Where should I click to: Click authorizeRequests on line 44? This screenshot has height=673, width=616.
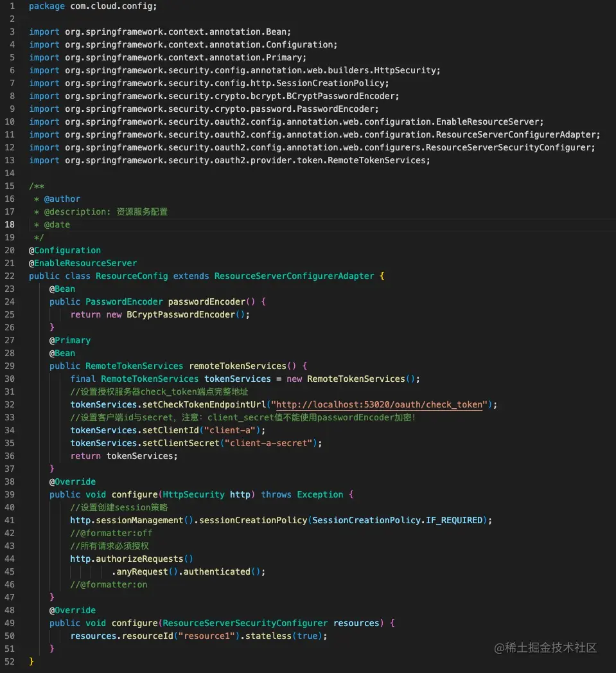[139, 559]
